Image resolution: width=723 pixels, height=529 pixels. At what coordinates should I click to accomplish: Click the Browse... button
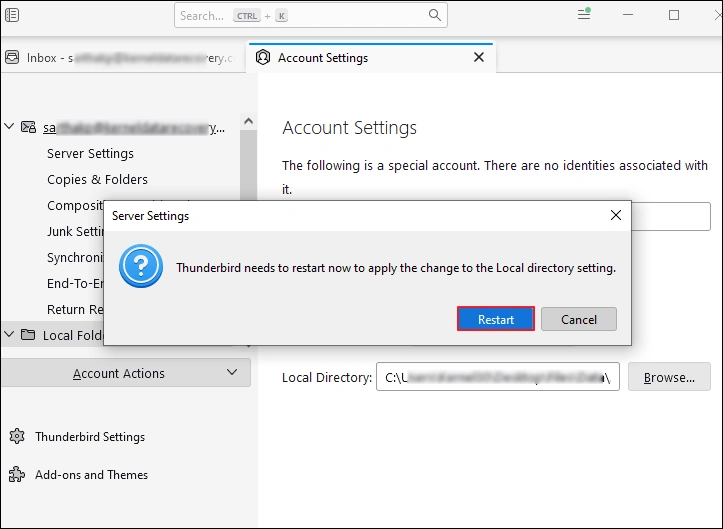[669, 377]
